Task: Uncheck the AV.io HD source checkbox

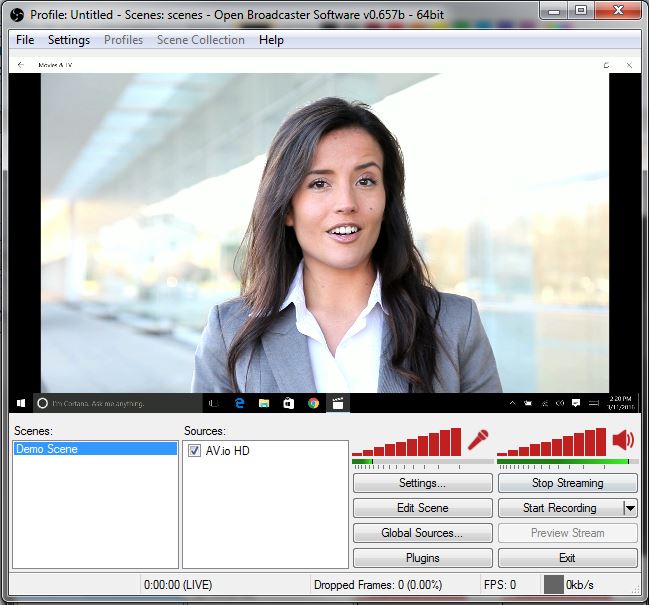Action: [x=194, y=451]
